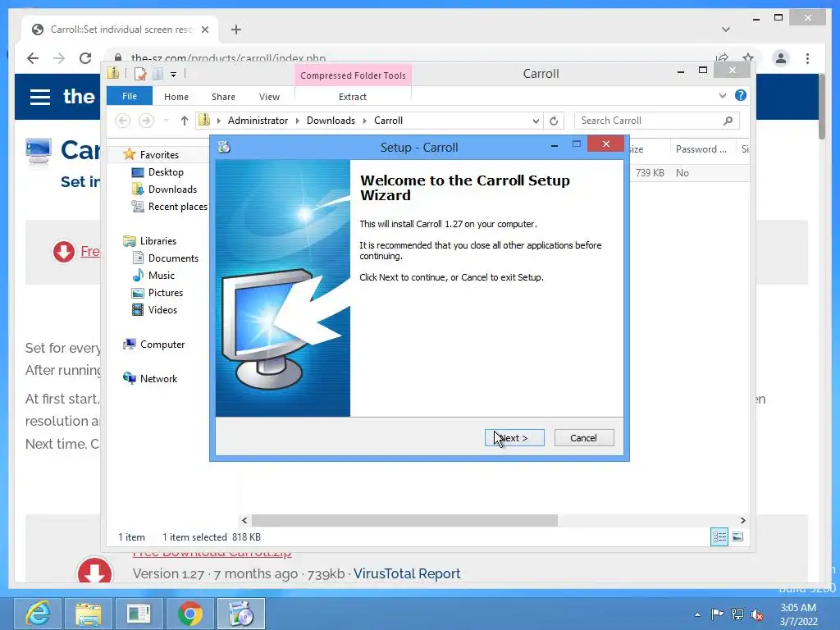This screenshot has height=630, width=840.
Task: Go up one folder level in Explorer
Action: pos(185,121)
